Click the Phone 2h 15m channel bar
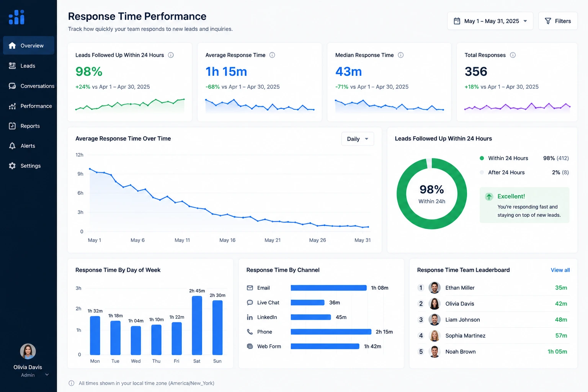Image resolution: width=588 pixels, height=392 pixels. click(331, 332)
